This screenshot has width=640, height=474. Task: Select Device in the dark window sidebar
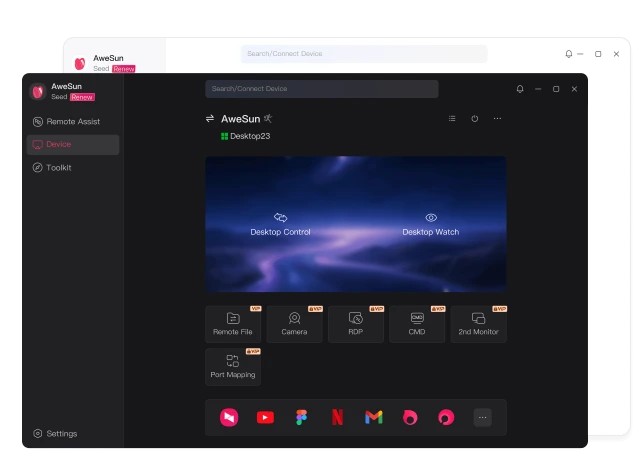click(x=73, y=145)
